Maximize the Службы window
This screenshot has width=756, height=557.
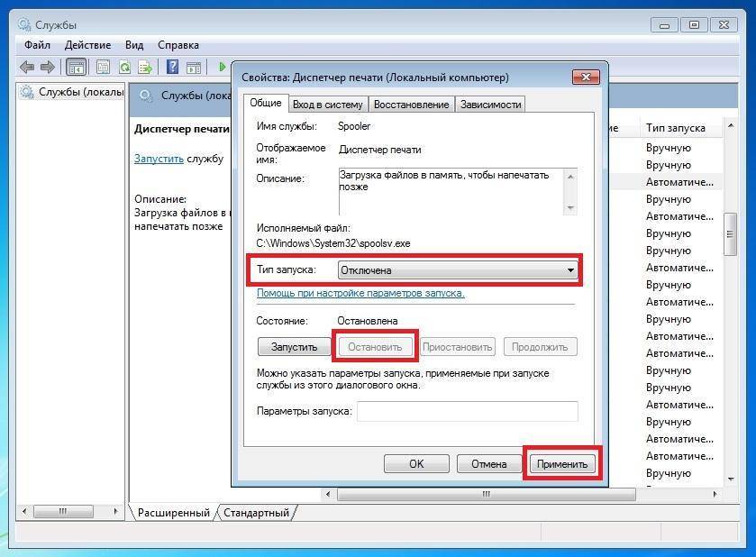[x=694, y=24]
